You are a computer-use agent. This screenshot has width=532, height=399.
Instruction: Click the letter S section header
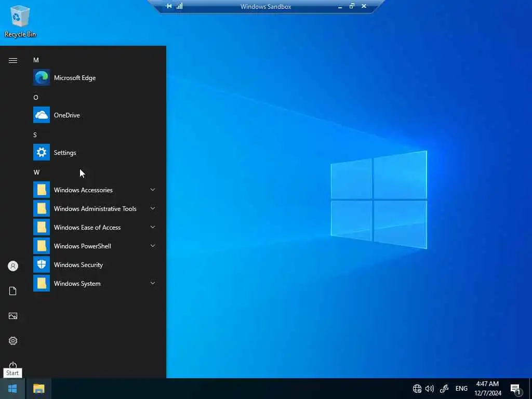[35, 135]
